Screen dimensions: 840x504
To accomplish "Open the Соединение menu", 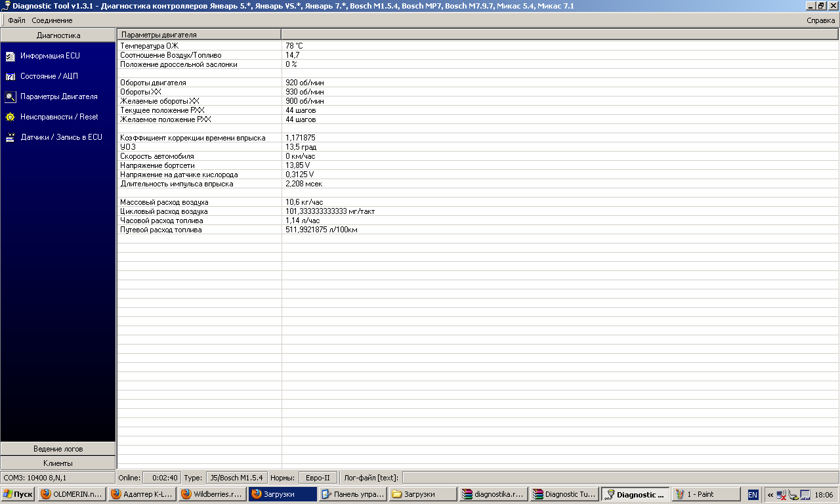I will click(52, 20).
